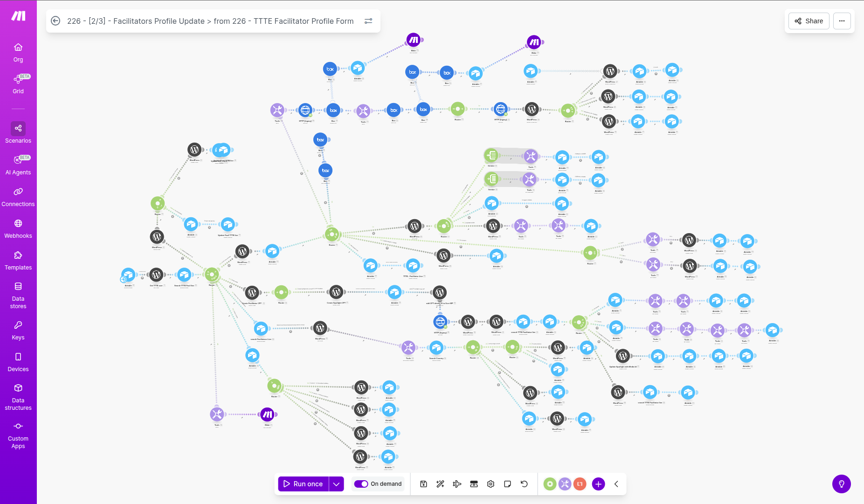Click the save scenario icon
The image size is (864, 504).
[423, 484]
